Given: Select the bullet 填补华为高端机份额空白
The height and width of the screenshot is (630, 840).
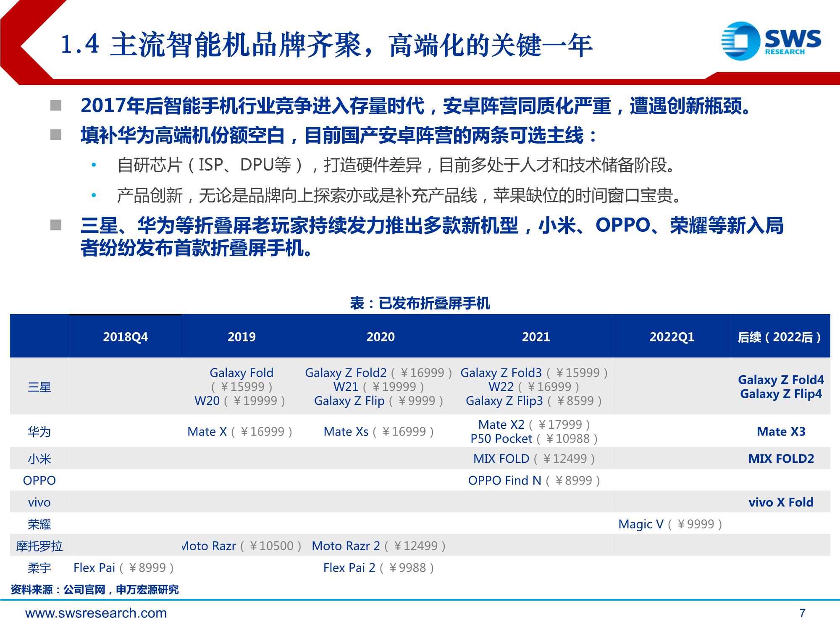Looking at the screenshot, I should (339, 135).
